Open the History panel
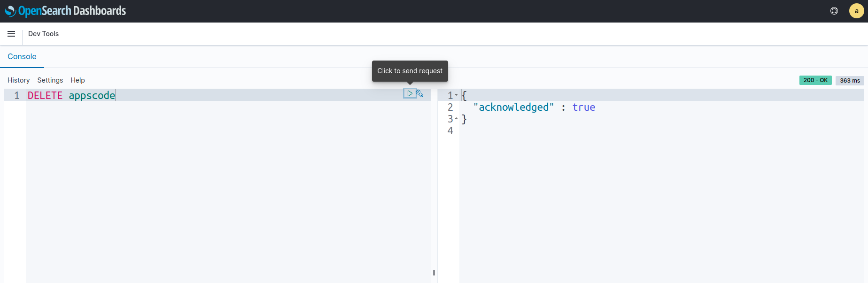This screenshot has height=283, width=868. [18, 80]
